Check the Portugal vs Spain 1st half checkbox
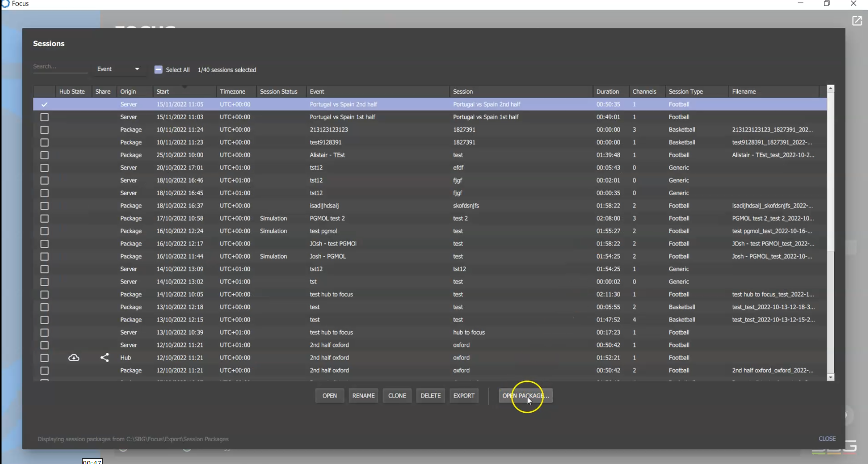Screen dimensions: 868x464 coord(44,117)
